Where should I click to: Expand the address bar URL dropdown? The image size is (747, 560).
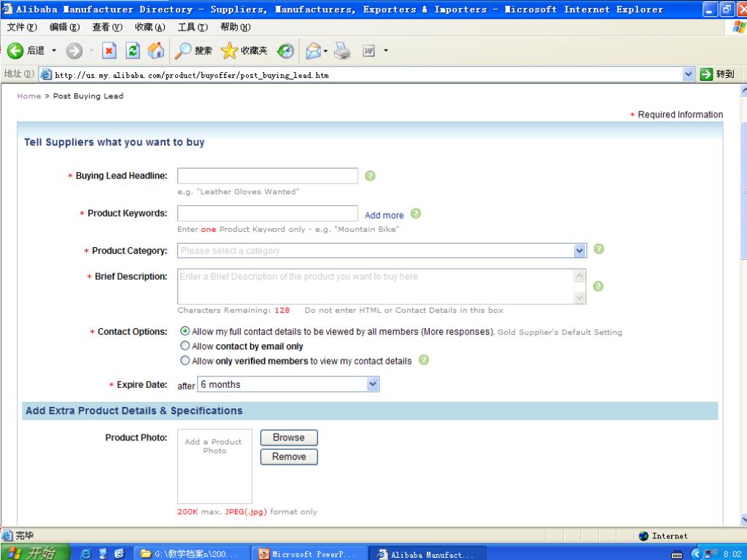(688, 74)
